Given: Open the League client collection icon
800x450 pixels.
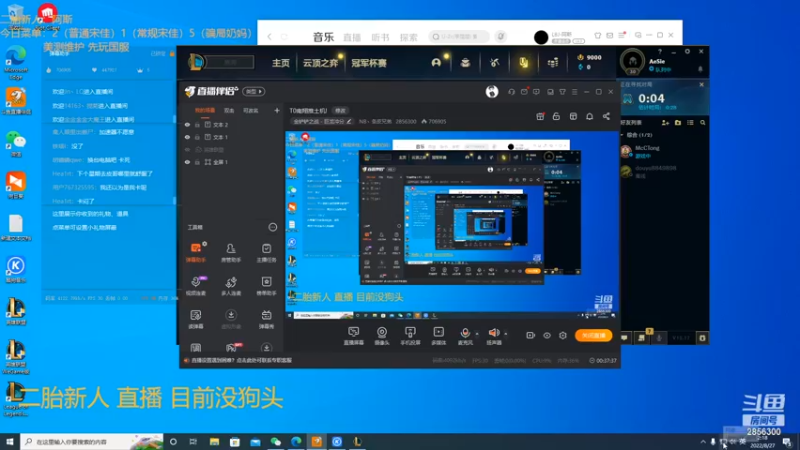Looking at the screenshot, I should click(x=465, y=63).
